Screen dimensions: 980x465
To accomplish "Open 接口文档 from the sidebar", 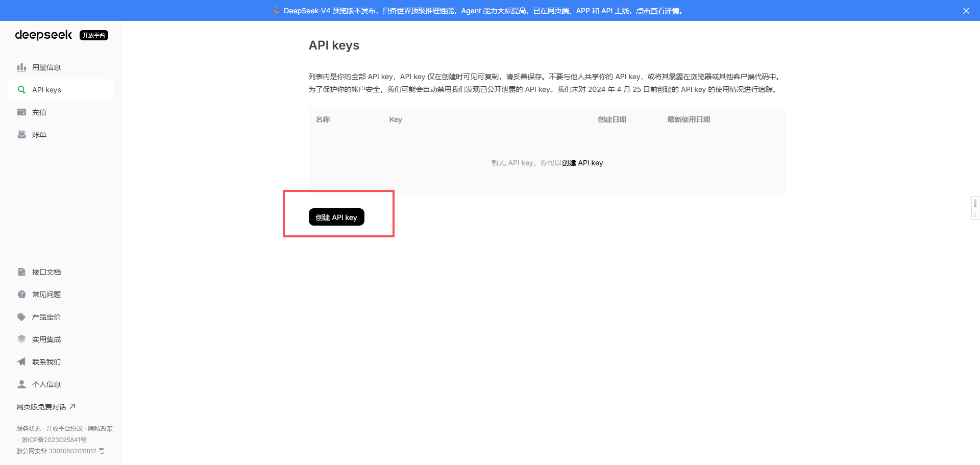I will (x=61, y=272).
